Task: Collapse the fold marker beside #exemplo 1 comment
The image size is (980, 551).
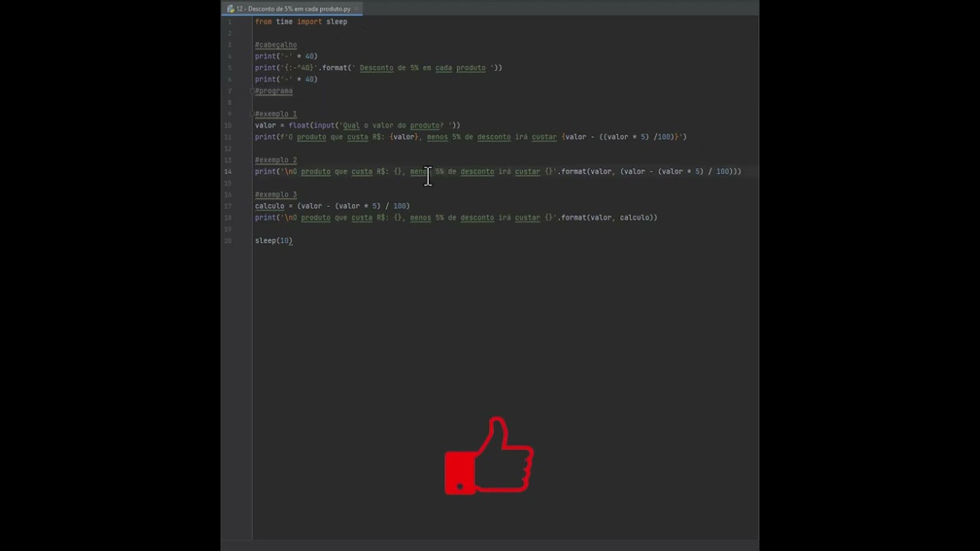Action: (x=252, y=114)
